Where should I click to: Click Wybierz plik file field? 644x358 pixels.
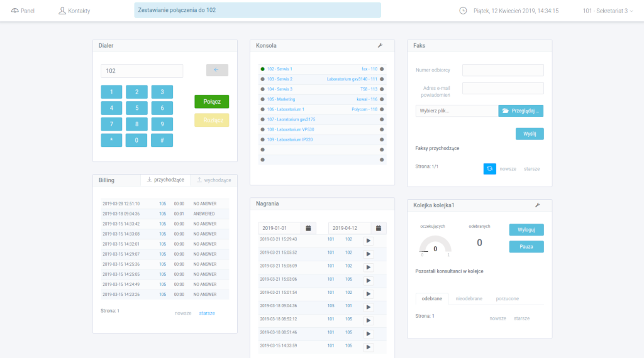coord(457,111)
